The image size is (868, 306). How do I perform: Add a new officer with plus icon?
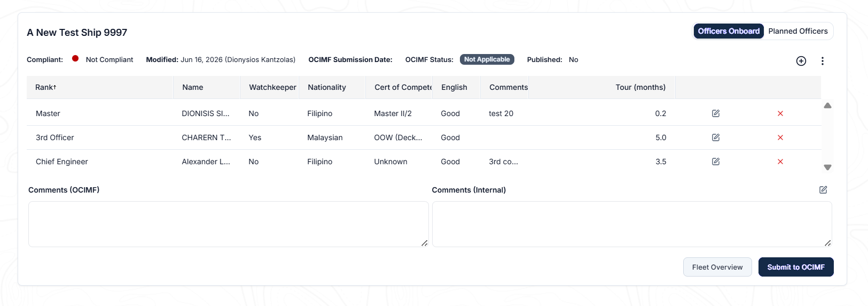pyautogui.click(x=801, y=61)
